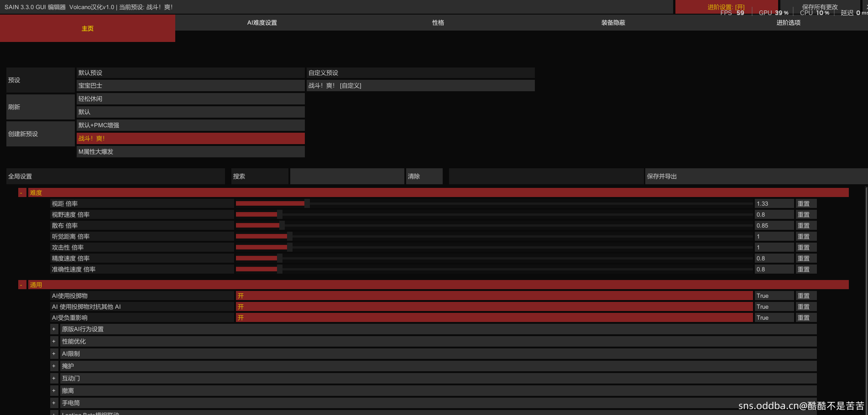Toggle AI受负重影响 switch
Screen dimensions: 868x415
click(494, 318)
